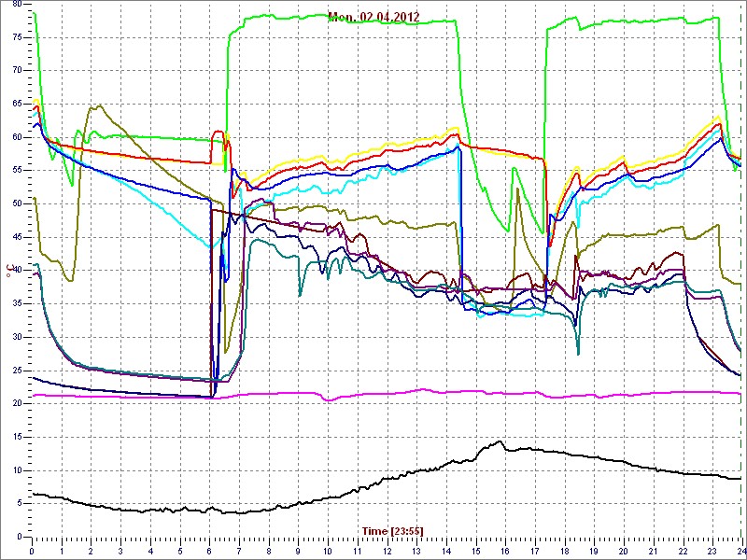Click the teal curve's sharp dip at hour 9
Viewport: 747px width, 560px height.
coord(300,295)
